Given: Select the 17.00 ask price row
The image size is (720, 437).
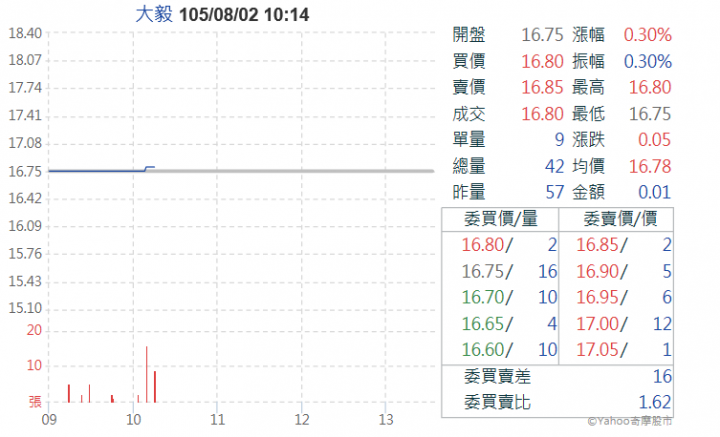Looking at the screenshot, I should tap(615, 323).
